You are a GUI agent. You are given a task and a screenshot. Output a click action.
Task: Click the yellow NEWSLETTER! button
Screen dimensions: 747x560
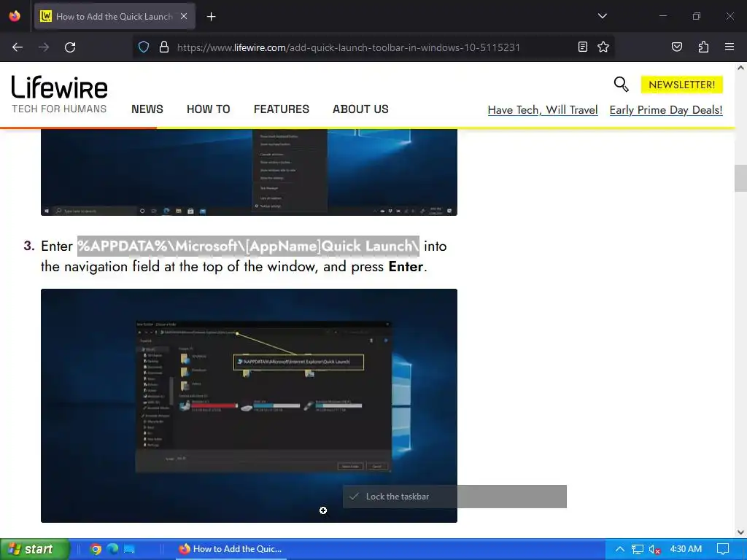(682, 85)
